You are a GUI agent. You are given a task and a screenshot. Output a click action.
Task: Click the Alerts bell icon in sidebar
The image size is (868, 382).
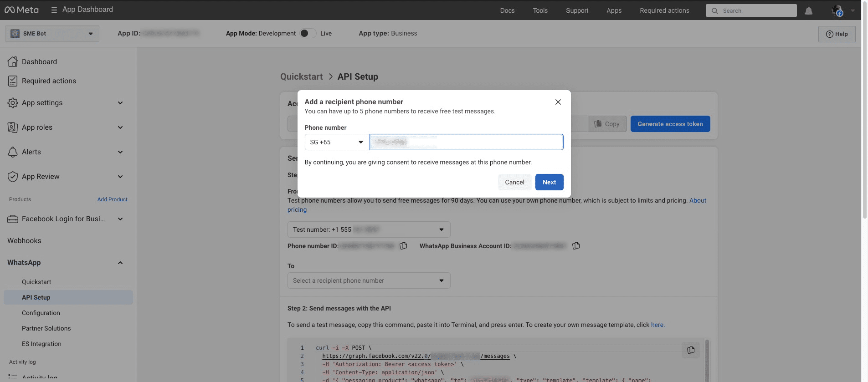[x=13, y=152]
